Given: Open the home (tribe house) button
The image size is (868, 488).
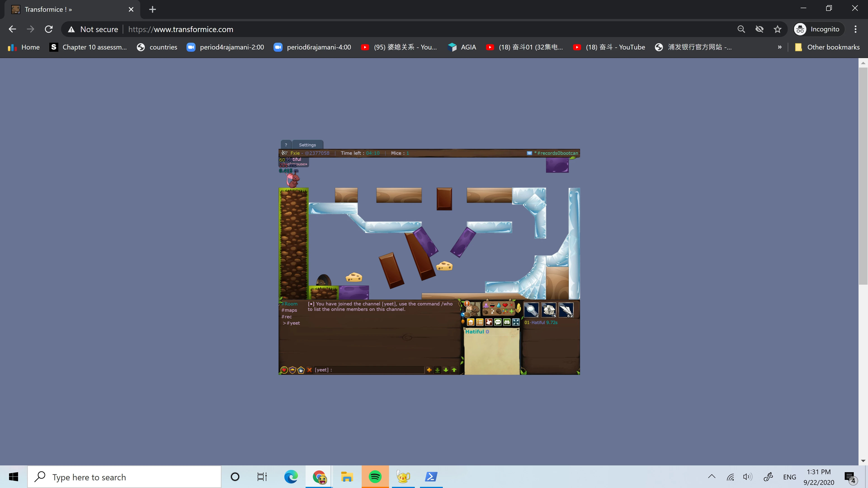Looking at the screenshot, I should tap(471, 322).
